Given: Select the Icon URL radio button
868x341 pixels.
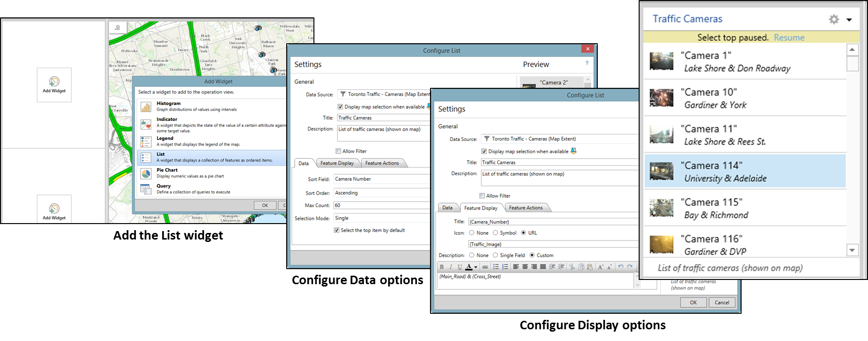Looking at the screenshot, I should (524, 233).
